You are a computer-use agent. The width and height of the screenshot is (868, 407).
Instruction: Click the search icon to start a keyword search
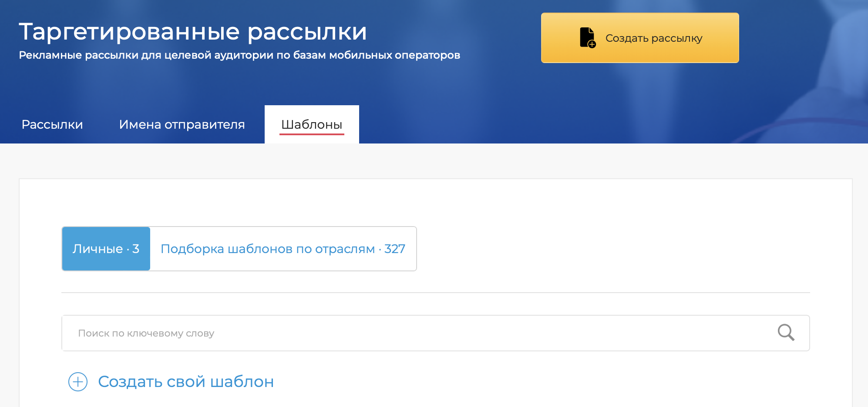(x=786, y=333)
